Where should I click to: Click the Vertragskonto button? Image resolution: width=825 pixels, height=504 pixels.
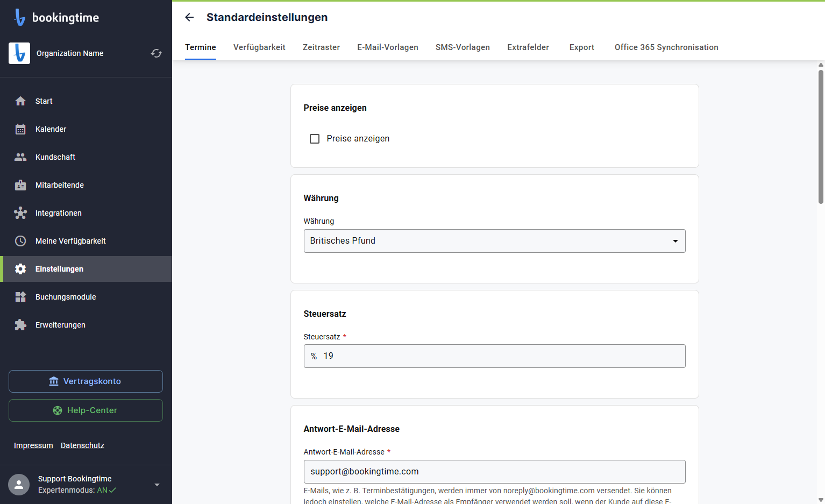pyautogui.click(x=86, y=381)
